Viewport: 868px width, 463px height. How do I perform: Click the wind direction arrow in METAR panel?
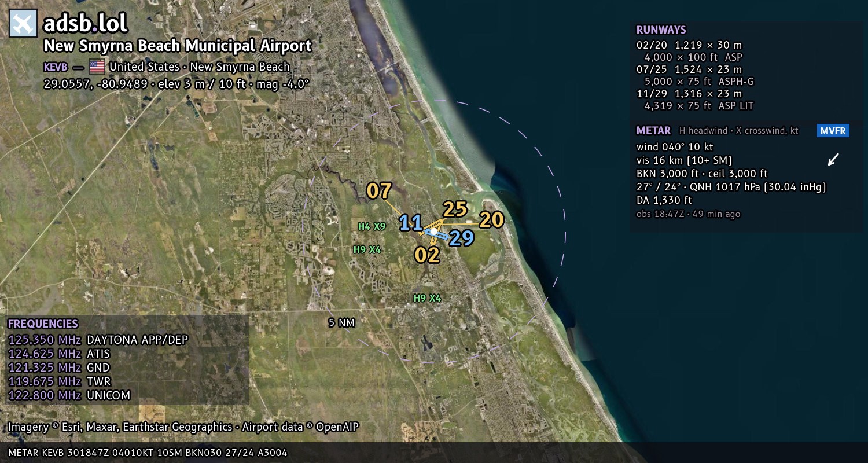pos(833,159)
